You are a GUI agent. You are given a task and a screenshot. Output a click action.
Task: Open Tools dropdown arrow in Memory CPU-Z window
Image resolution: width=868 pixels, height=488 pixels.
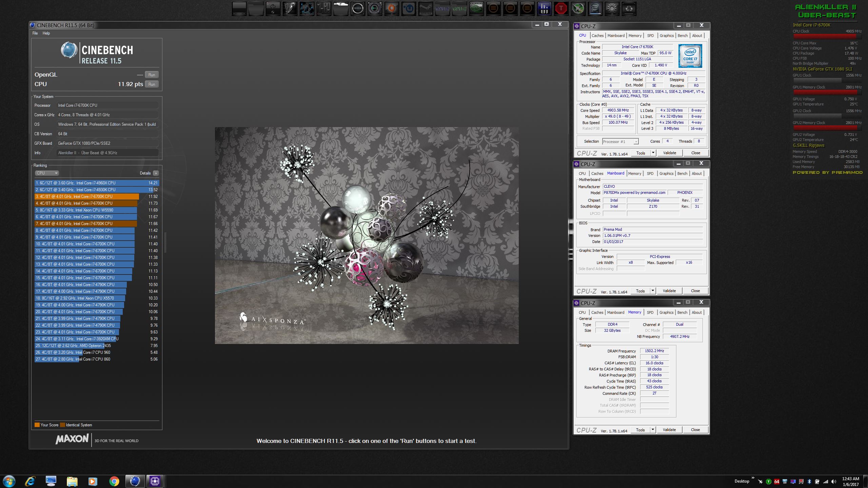click(x=653, y=430)
